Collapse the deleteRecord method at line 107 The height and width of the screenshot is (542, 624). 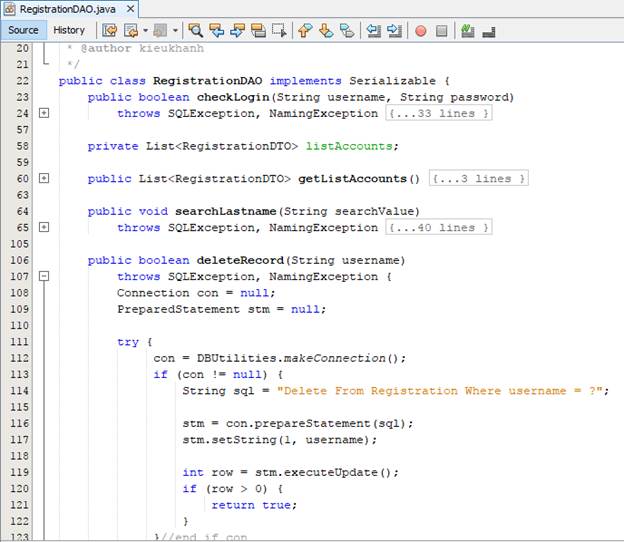coord(44,276)
